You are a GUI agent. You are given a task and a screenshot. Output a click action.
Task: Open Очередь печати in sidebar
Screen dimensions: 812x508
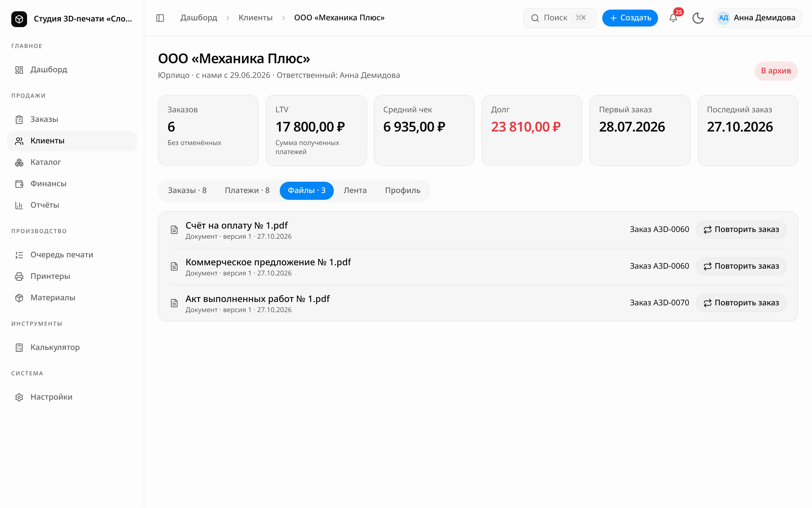72,255
